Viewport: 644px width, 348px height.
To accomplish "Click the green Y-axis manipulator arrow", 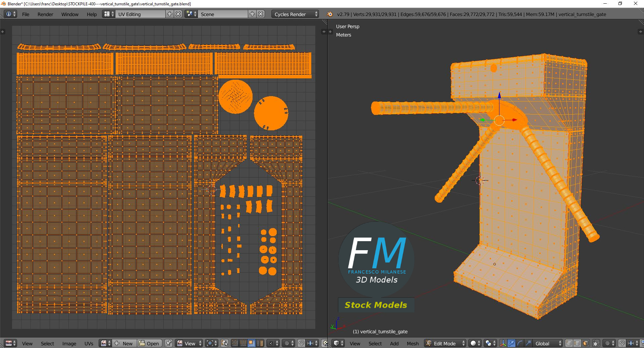I will 482,120.
